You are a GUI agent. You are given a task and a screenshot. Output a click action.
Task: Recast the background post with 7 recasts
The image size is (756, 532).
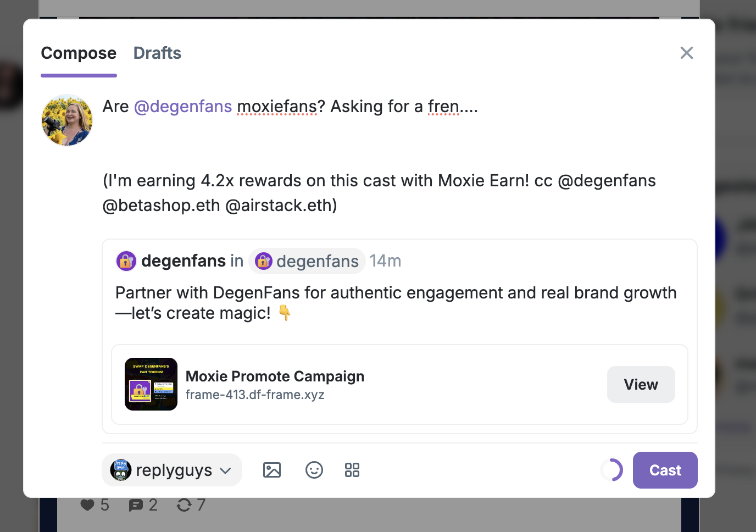[x=191, y=505]
